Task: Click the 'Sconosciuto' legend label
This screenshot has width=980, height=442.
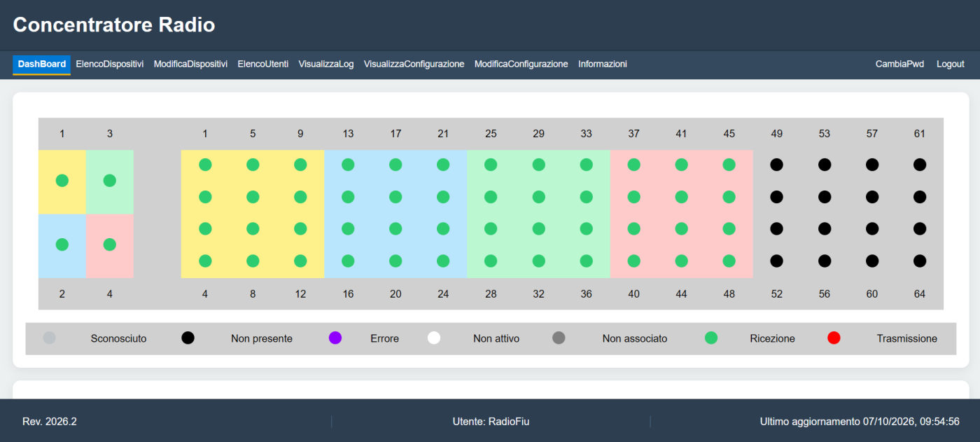Action: [x=119, y=339]
